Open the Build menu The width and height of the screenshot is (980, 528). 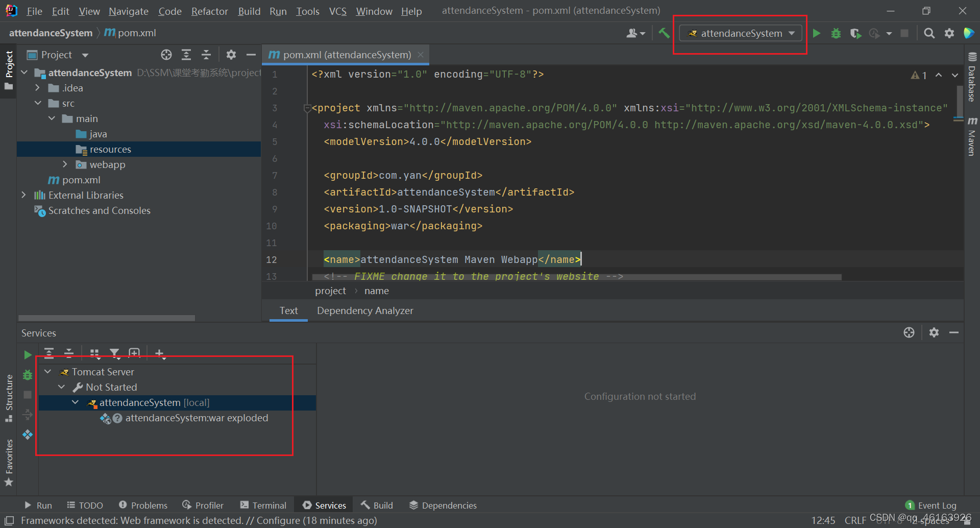click(249, 11)
